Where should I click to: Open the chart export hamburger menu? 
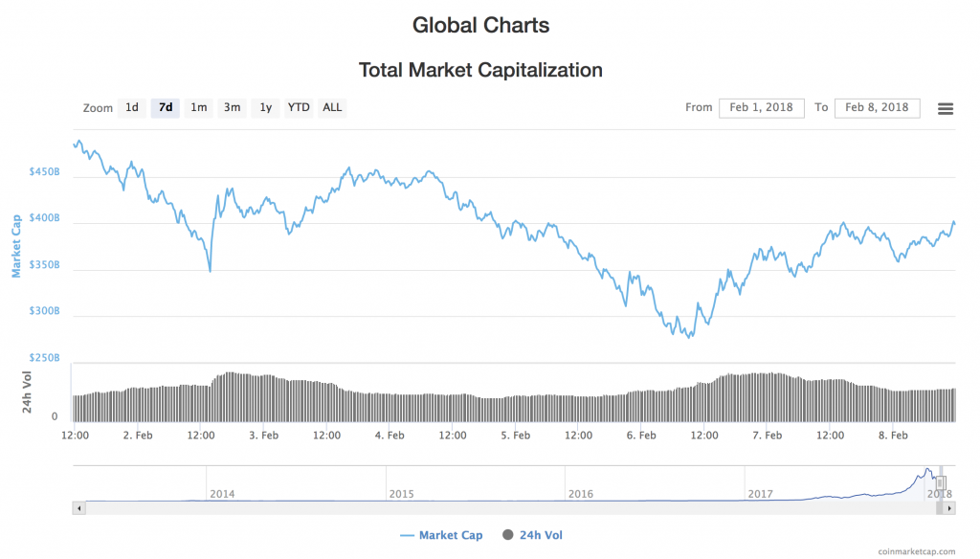[x=946, y=108]
